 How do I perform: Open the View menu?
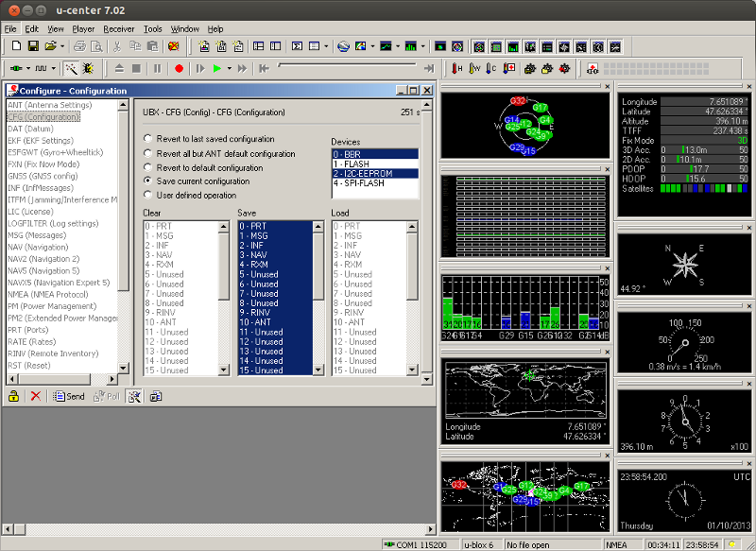pos(56,29)
